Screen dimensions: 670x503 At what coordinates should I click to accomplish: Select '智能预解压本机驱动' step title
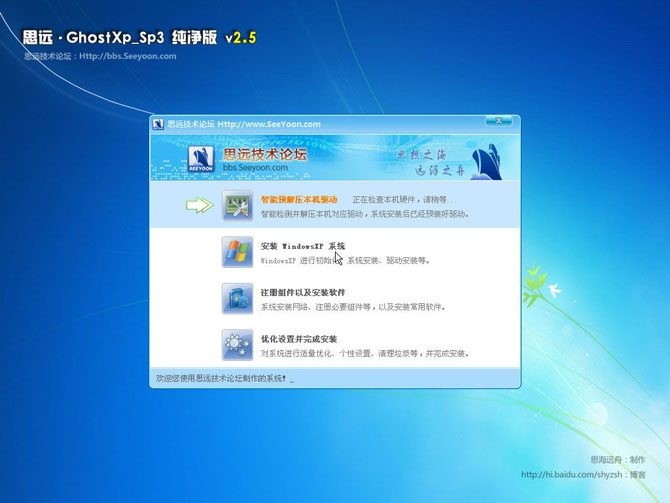point(299,200)
